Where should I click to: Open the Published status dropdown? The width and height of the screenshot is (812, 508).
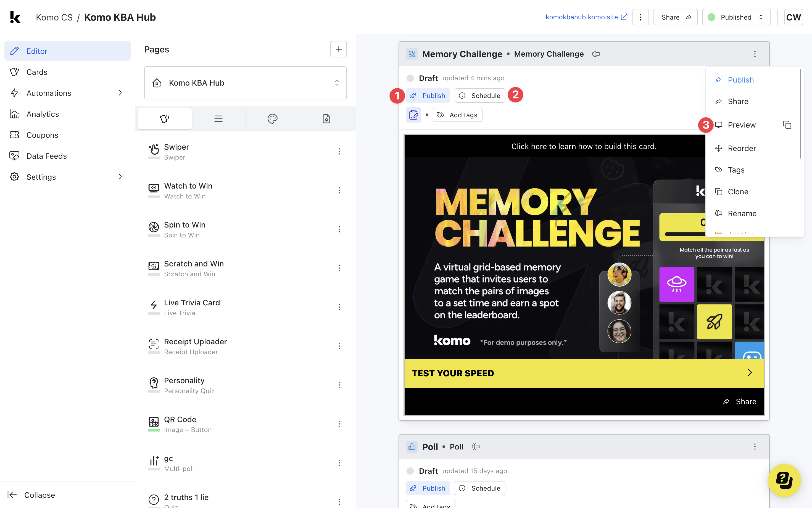click(x=736, y=17)
